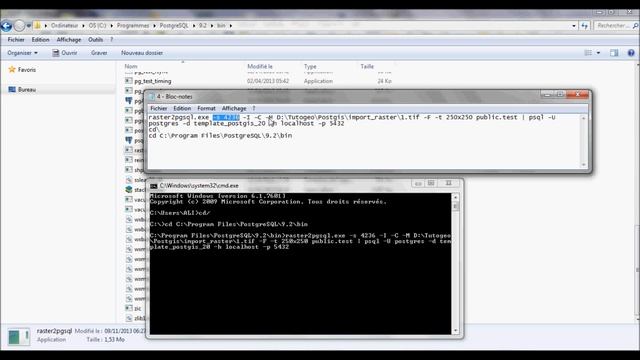Click the folder icon in address bar
Viewport: 640px width, 360px height.
click(38, 25)
